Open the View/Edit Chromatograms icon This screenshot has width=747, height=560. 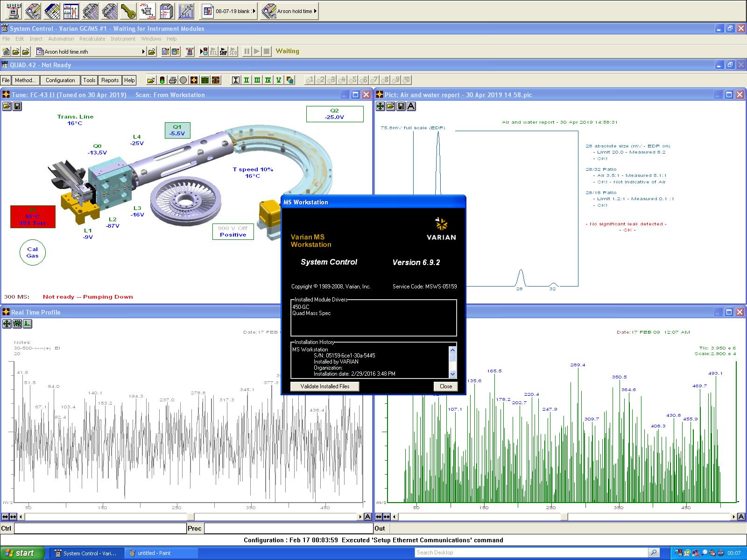[71, 11]
